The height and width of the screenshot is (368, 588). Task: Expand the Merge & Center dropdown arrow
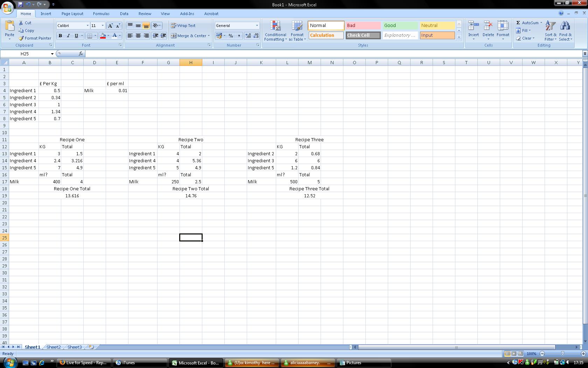pos(209,36)
